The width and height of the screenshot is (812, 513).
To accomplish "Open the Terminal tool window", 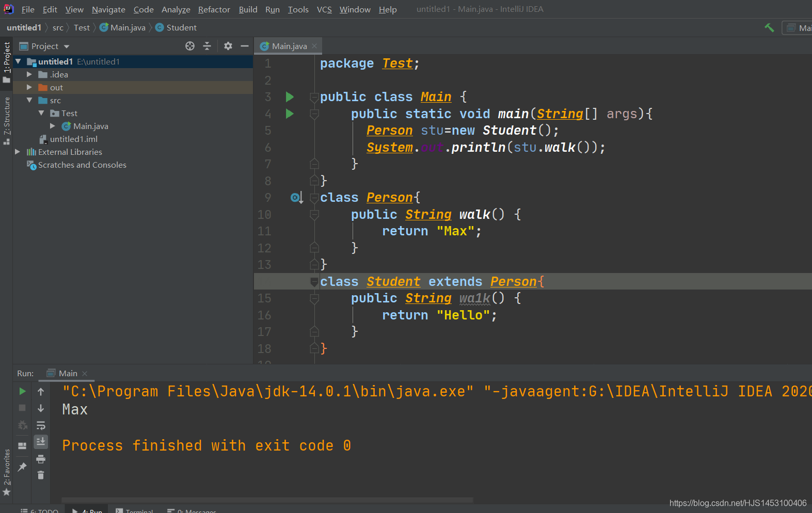I will tap(134, 510).
